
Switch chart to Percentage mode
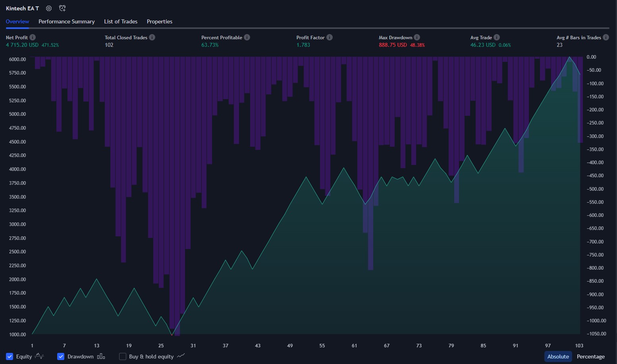click(591, 356)
